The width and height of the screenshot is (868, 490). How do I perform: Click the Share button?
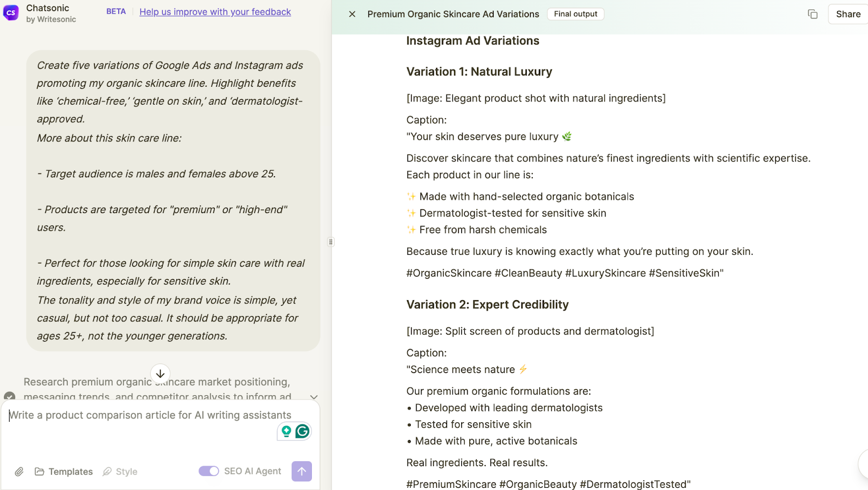coord(848,14)
